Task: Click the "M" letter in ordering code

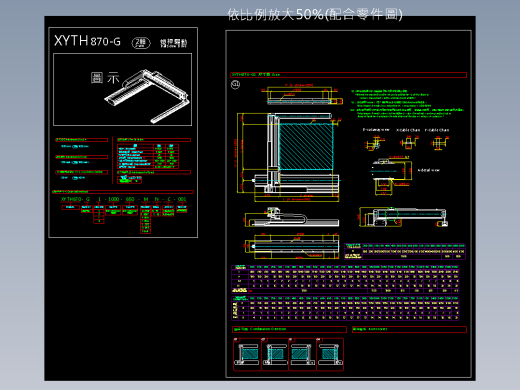Action: (x=146, y=199)
